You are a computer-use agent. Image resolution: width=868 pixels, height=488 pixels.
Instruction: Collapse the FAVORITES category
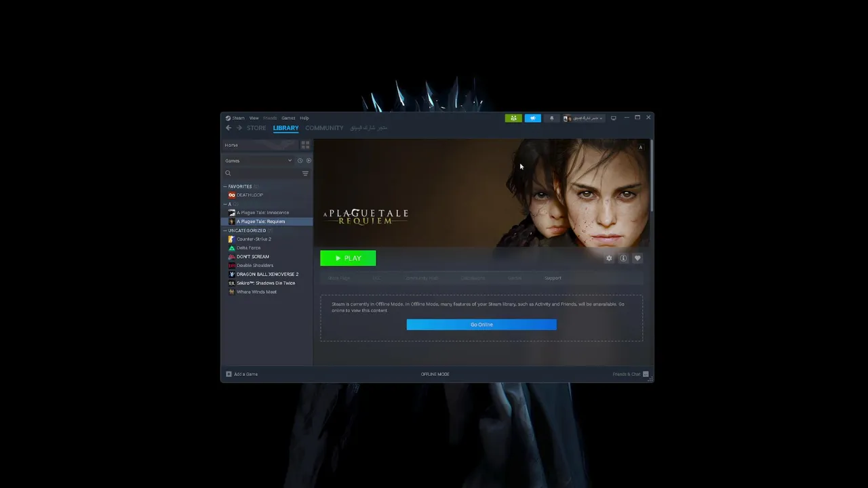[x=225, y=186]
